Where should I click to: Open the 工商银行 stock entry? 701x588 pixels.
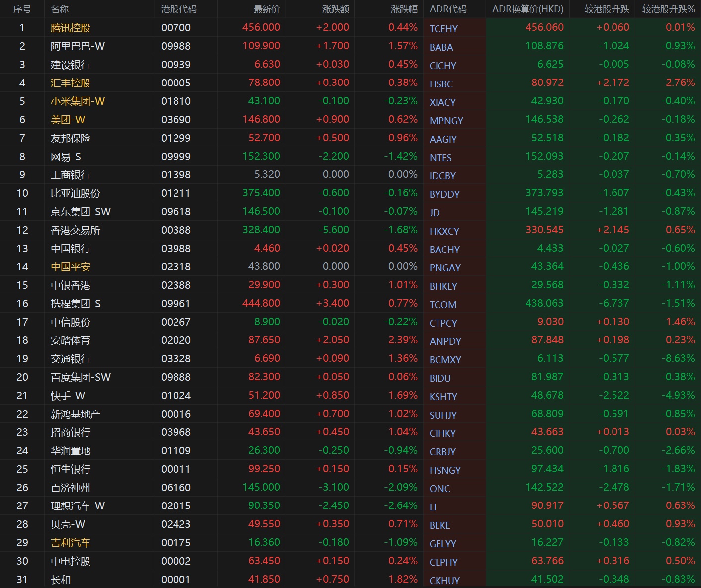tap(71, 175)
